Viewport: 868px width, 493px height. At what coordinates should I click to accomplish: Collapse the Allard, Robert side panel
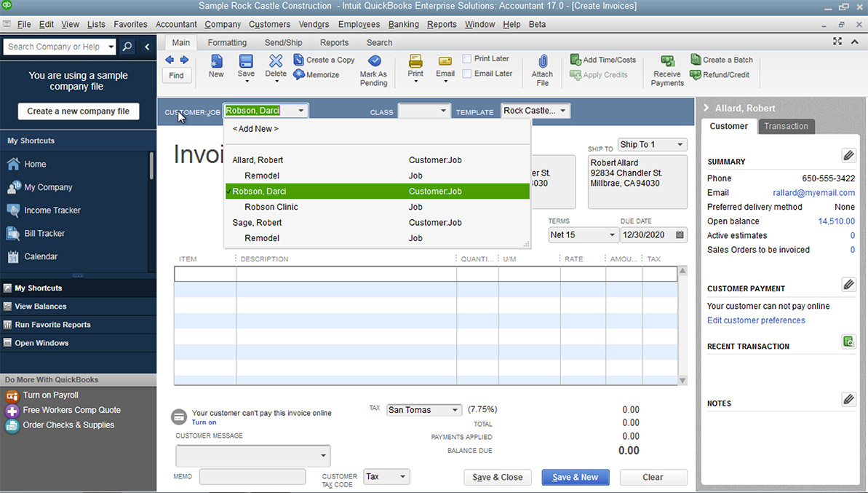(x=706, y=108)
